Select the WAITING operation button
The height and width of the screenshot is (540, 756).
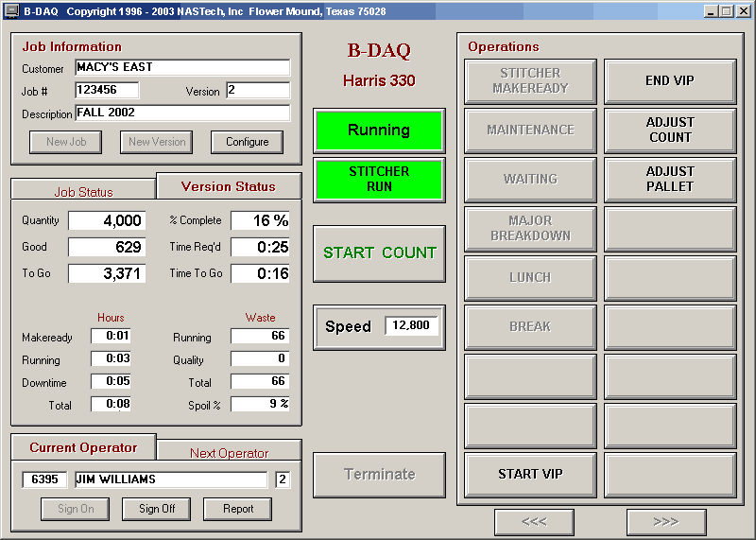[x=530, y=180]
